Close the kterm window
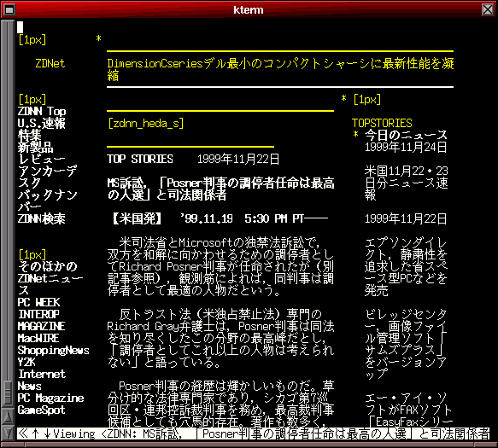Image resolution: width=498 pixels, height=448 pixels. pos(488,9)
